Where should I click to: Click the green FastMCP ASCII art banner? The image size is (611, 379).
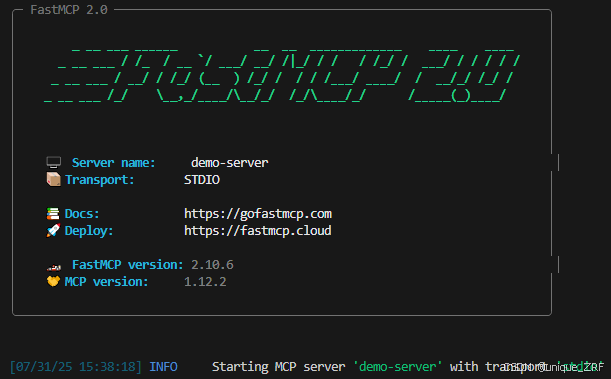(282, 75)
